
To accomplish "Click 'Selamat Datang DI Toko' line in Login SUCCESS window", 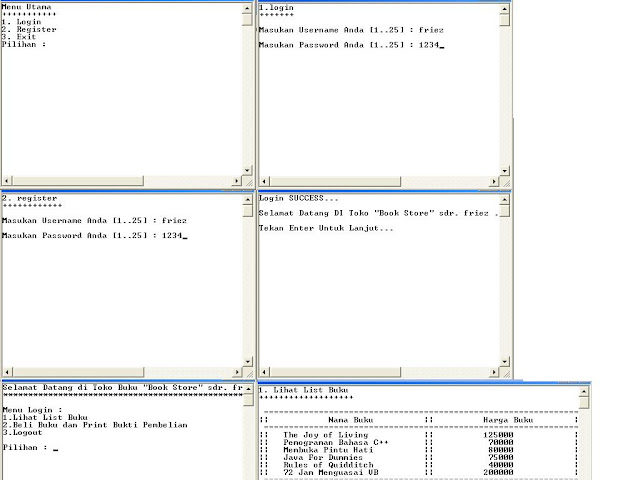I will (378, 213).
